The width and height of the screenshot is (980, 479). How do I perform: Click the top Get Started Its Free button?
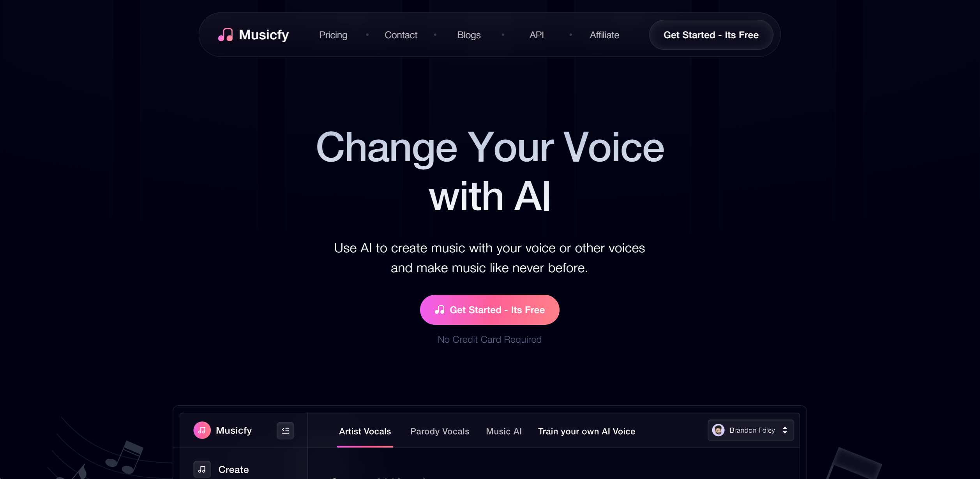coord(711,34)
